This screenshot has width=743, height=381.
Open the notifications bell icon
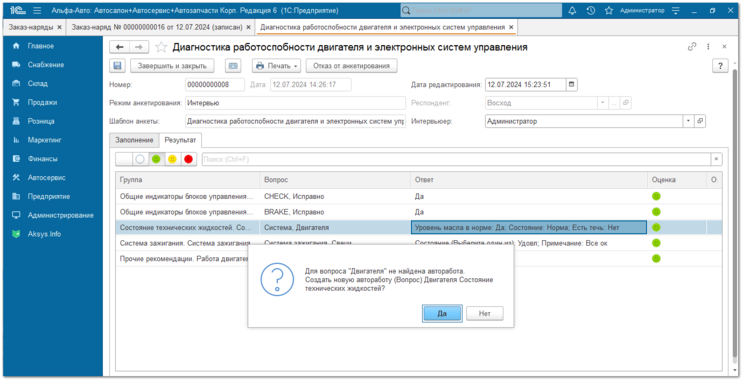click(572, 10)
